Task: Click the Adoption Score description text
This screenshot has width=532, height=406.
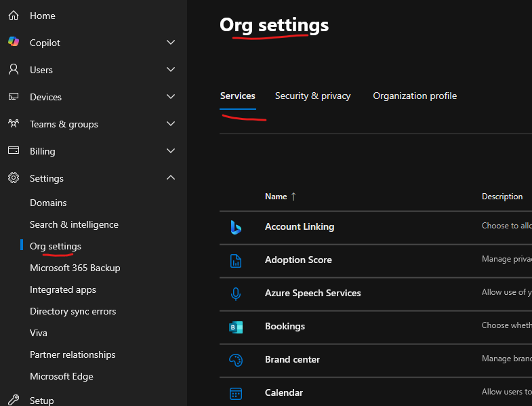Action: [x=507, y=259]
